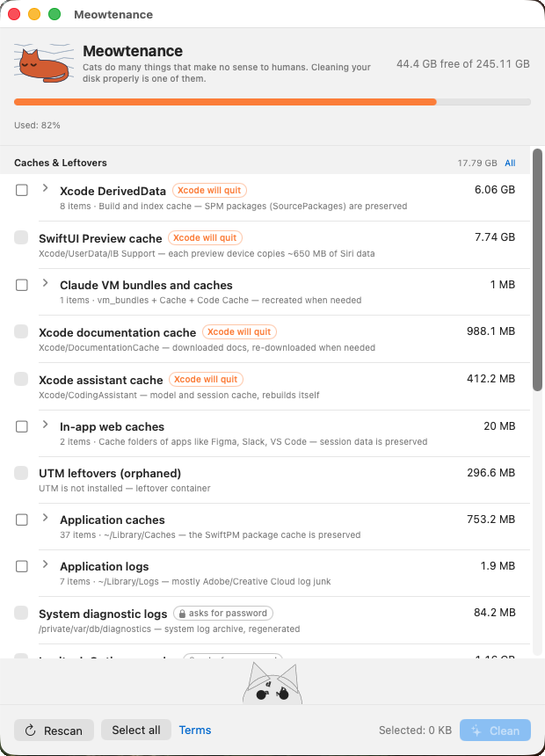Click the sleeping orange cat logo

[x=43, y=63]
